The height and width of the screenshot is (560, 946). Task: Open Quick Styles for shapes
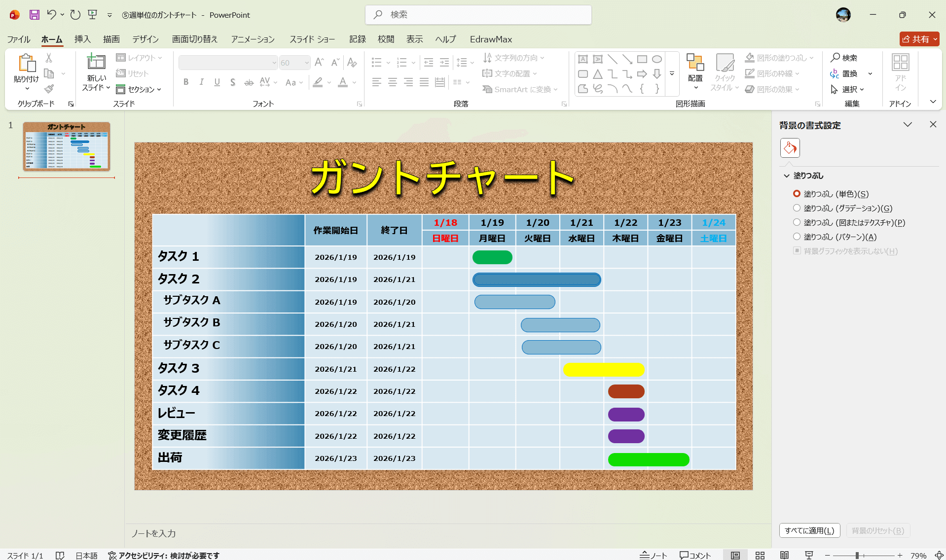pos(724,71)
